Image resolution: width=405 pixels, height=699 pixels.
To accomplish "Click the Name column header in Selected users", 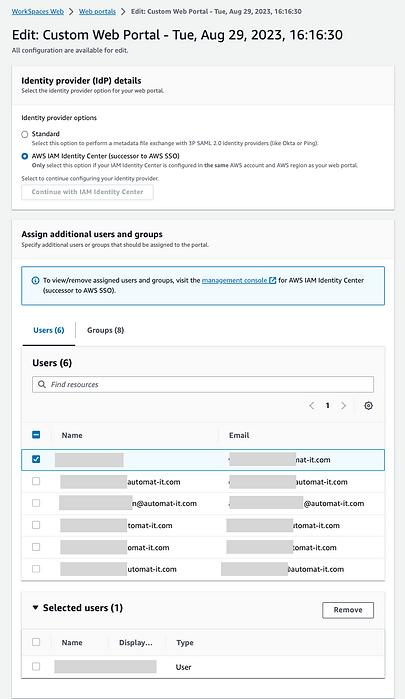I will coord(72,642).
